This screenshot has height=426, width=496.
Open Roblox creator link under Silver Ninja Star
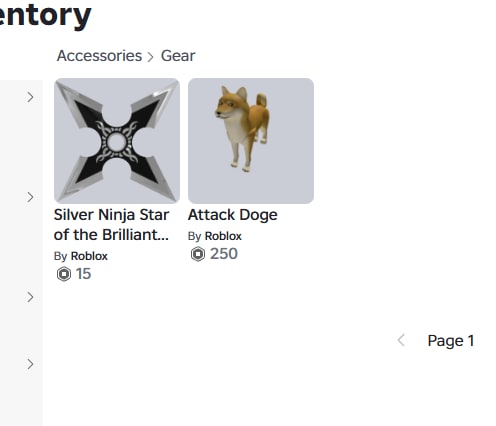point(89,256)
